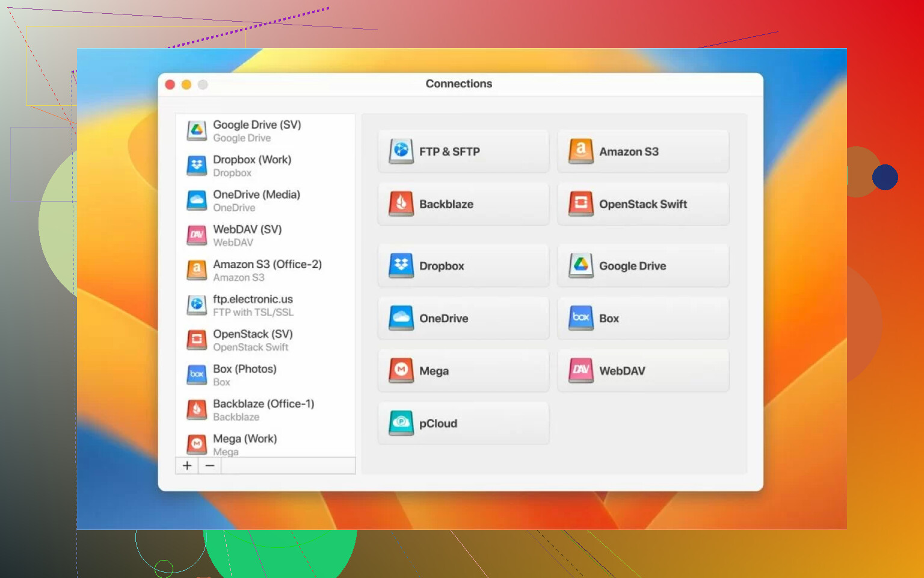The width and height of the screenshot is (924, 578).
Task: Click the WebDAV (SV) DAV icon
Action: [x=197, y=235]
